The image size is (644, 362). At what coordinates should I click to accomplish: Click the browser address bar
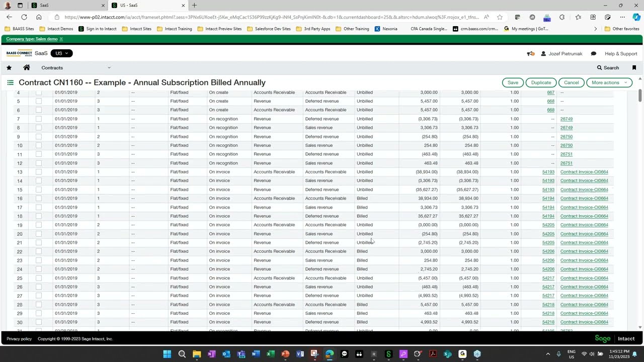(x=272, y=17)
